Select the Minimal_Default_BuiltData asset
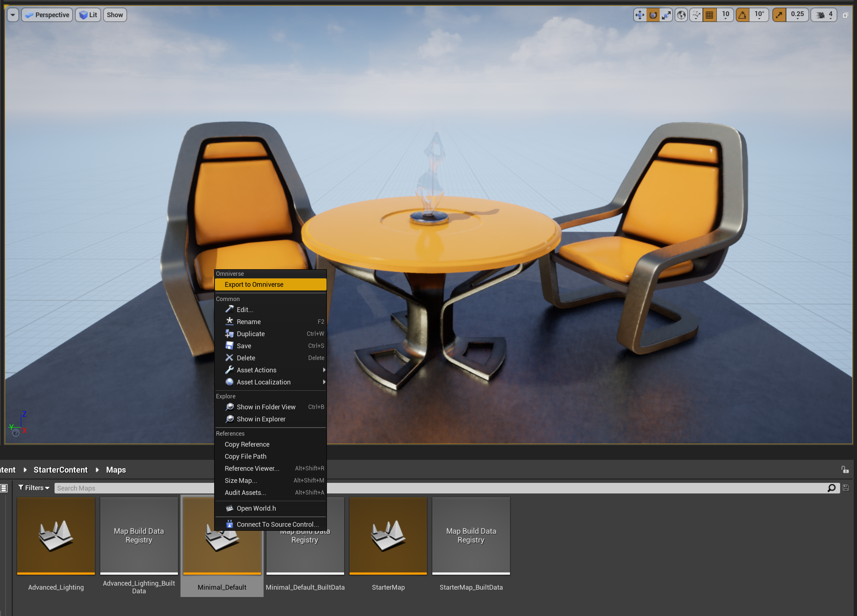 click(x=305, y=553)
